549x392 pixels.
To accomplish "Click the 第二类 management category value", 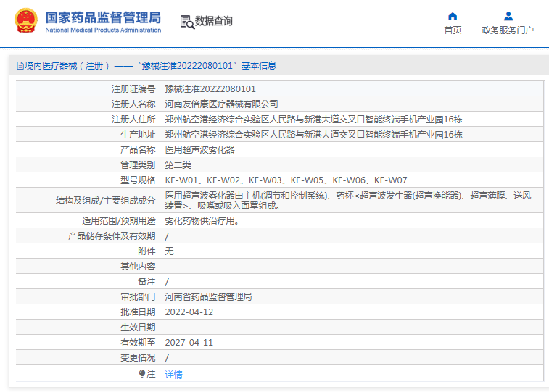I will [x=178, y=165].
